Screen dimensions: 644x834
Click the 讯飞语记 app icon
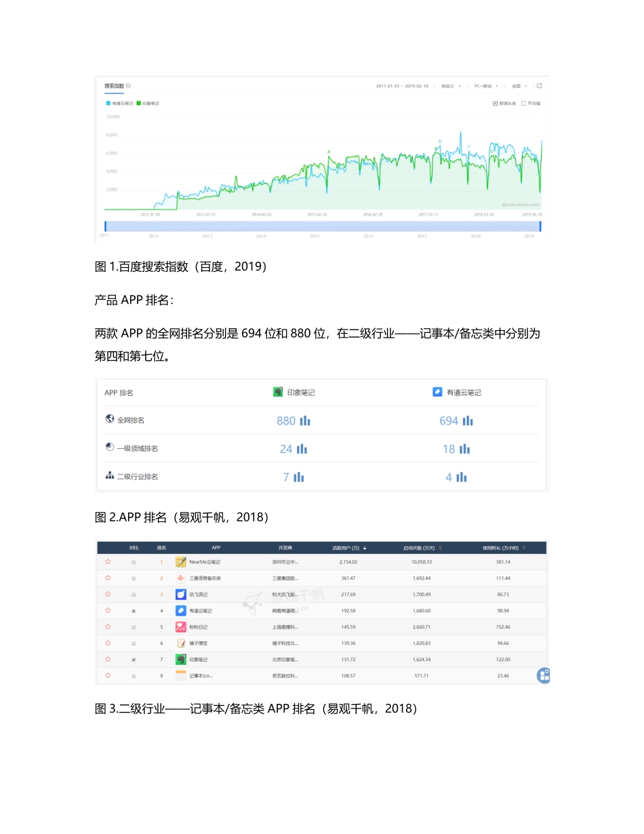(180, 593)
